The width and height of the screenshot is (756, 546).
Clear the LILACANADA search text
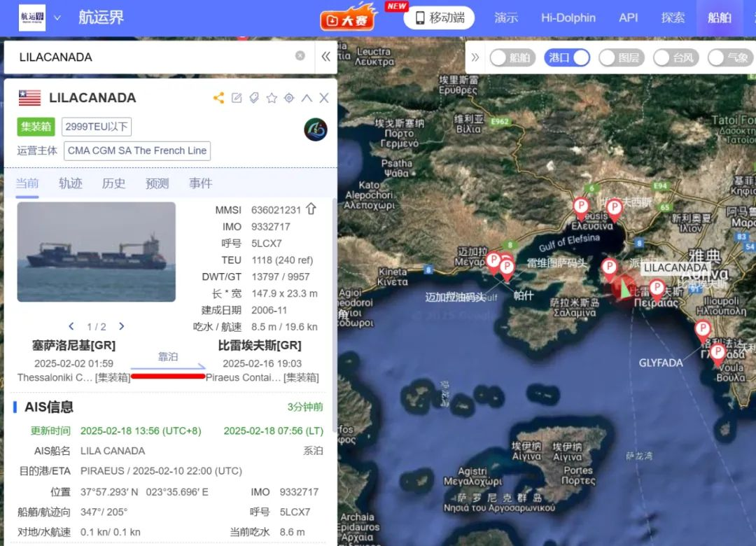pyautogui.click(x=300, y=56)
